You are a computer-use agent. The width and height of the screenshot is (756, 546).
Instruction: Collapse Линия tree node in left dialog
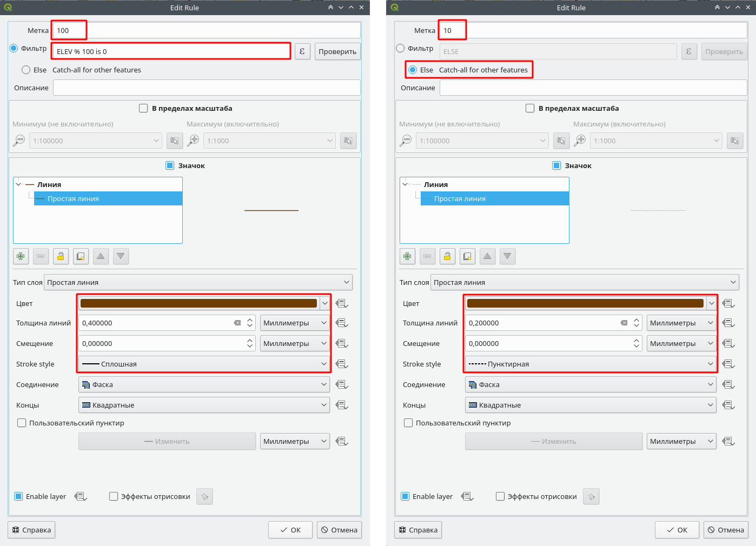tap(18, 184)
